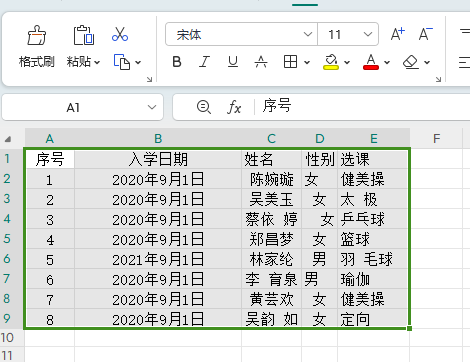470x362 pixels.
Task: Click cell containing 选课
Action: click(x=373, y=159)
